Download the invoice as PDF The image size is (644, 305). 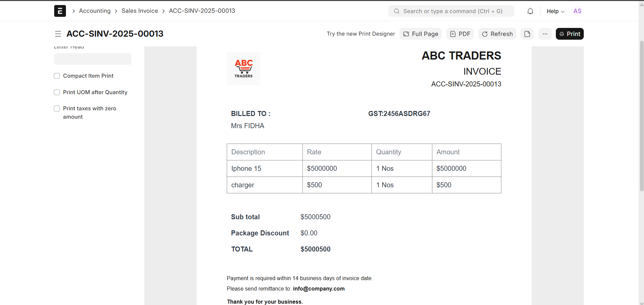tap(460, 34)
